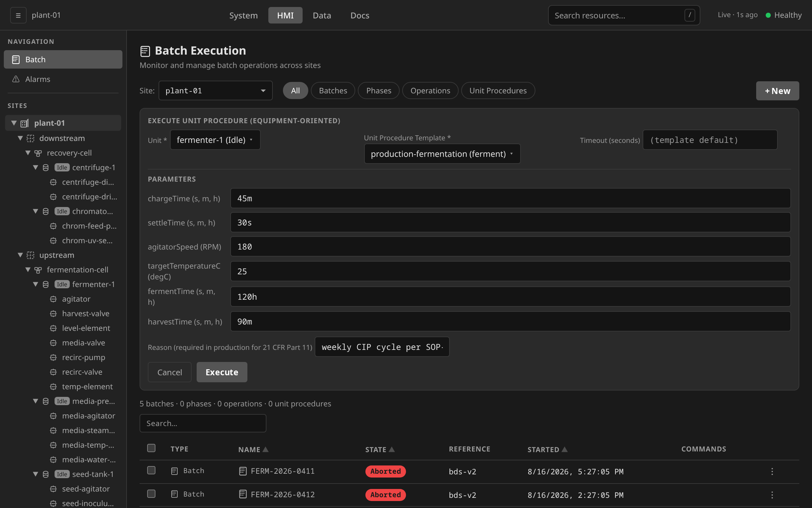Filter by Unit Procedures pill
This screenshot has height=508, width=812.
coord(498,90)
